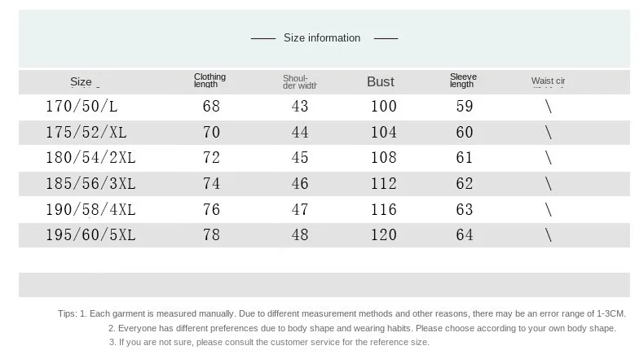Click the Bust column header
The image size is (644, 359).
[x=380, y=81]
